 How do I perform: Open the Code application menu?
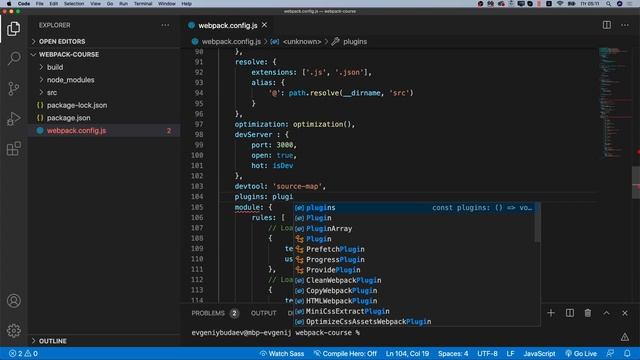pyautogui.click(x=24, y=4)
